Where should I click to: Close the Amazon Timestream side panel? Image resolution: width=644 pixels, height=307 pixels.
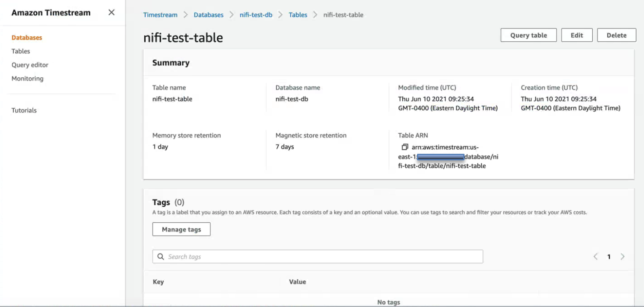click(111, 12)
